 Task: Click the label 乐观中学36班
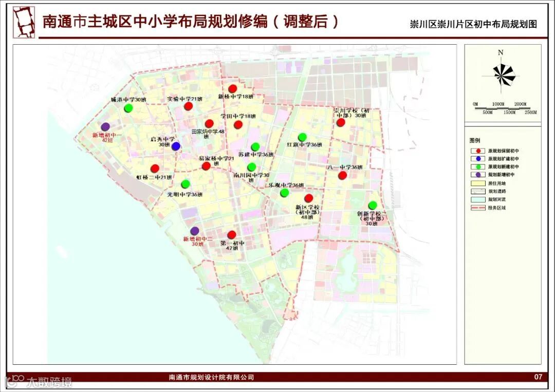[286, 185]
